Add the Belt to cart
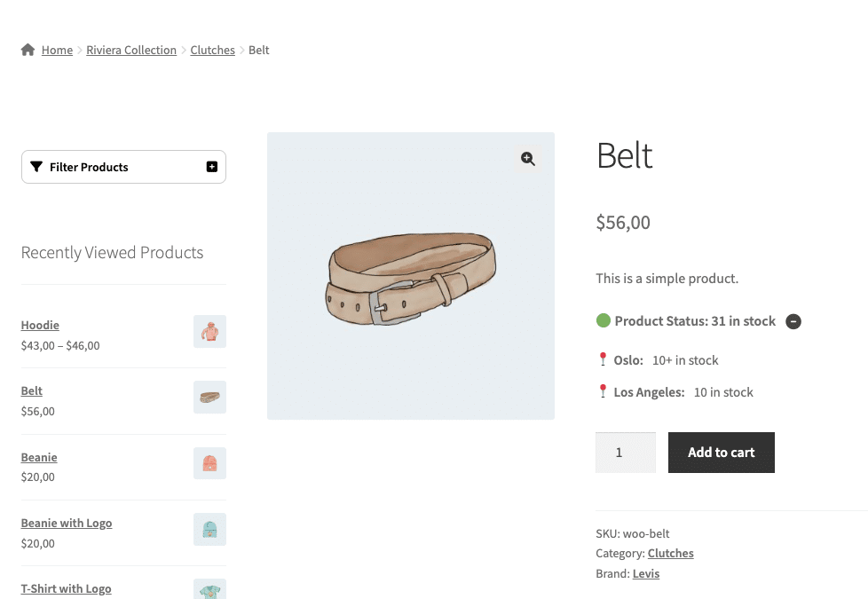 click(x=721, y=453)
